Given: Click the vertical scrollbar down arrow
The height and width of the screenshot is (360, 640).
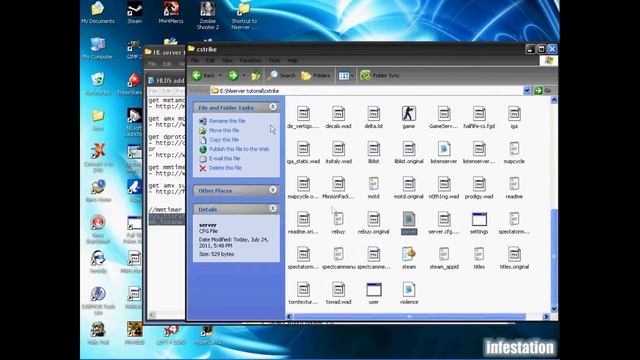Looking at the screenshot, I should pyautogui.click(x=554, y=309).
